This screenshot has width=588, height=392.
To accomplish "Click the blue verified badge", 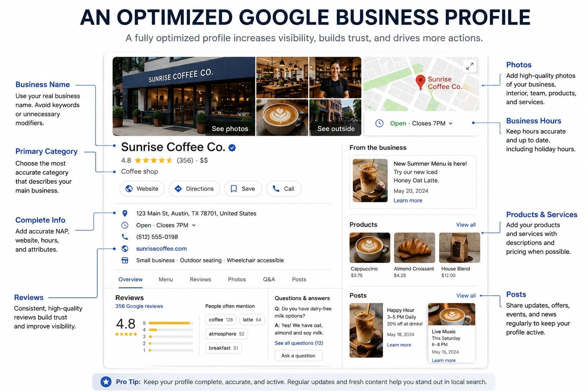I will pyautogui.click(x=232, y=148).
